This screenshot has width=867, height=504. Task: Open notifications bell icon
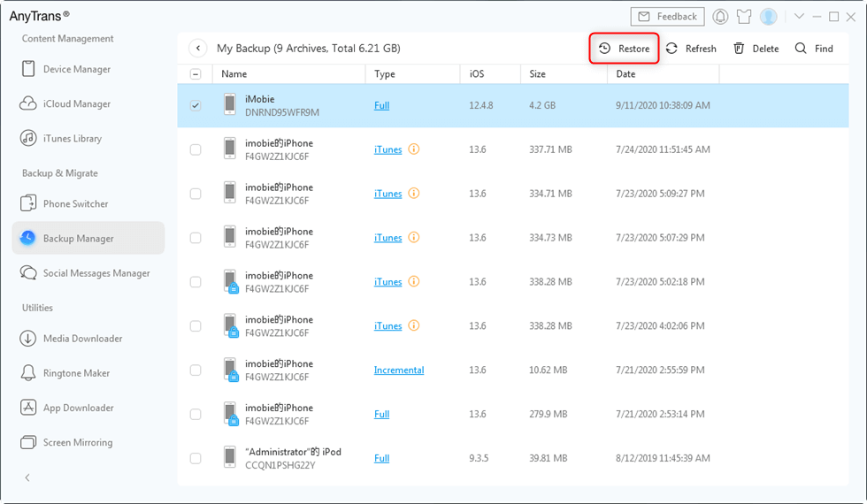720,17
